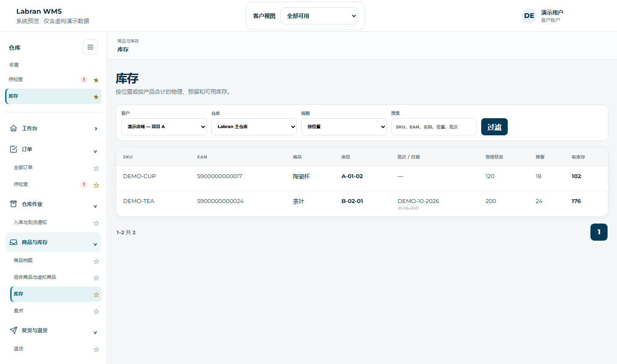Click the DEMO-CUP SKU cell
This screenshot has height=364, width=617.
point(140,176)
